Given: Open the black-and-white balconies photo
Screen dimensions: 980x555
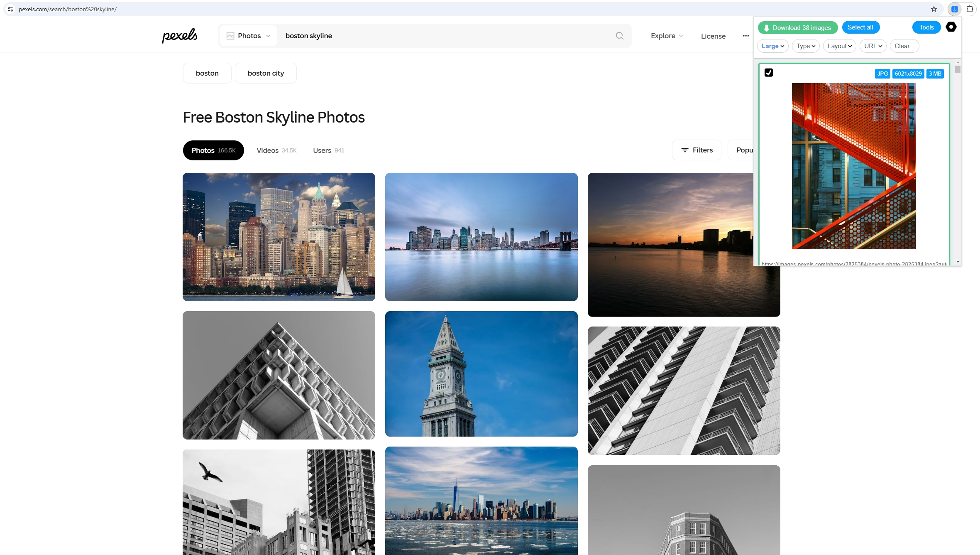Looking at the screenshot, I should [684, 390].
